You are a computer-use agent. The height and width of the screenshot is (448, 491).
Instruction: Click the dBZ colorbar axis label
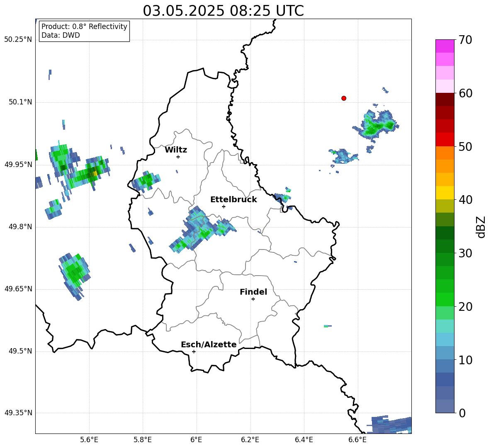[481, 227]
